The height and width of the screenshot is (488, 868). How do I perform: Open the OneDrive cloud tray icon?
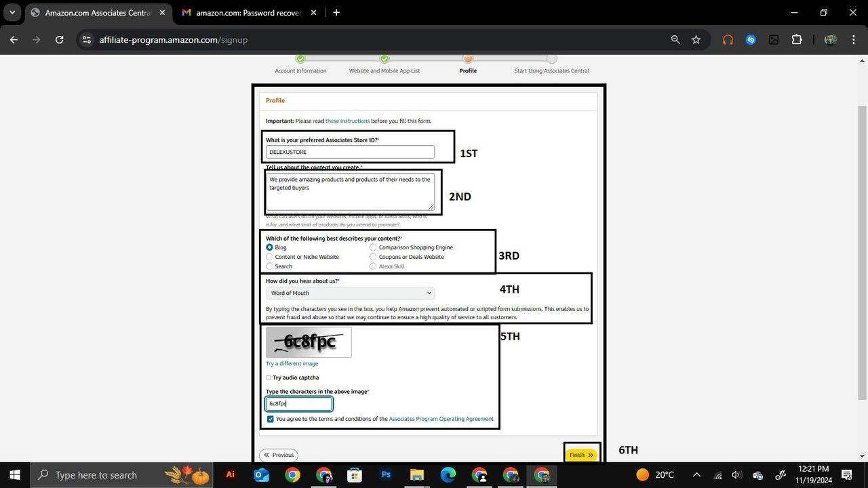click(x=758, y=475)
